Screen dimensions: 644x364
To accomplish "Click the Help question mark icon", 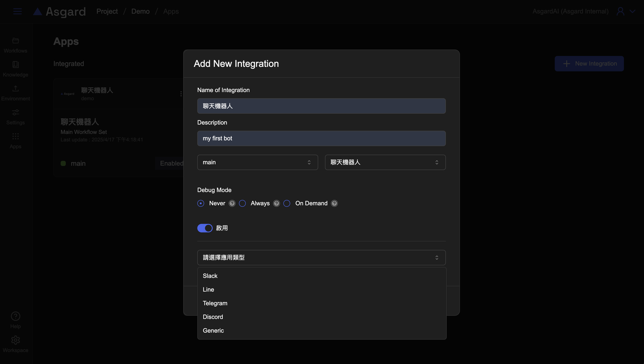I will coord(16,316).
